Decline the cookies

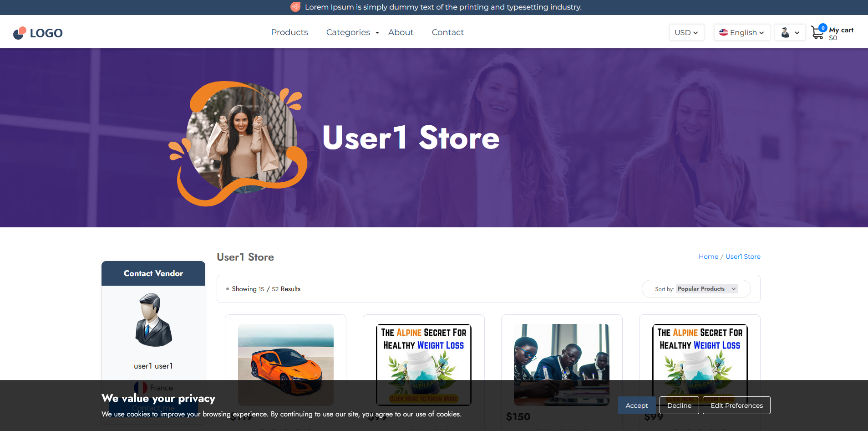(x=679, y=405)
